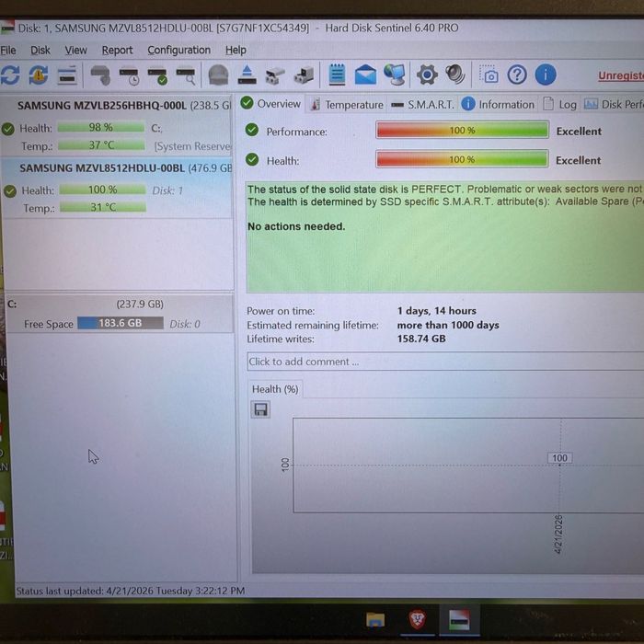This screenshot has width=644, height=644.
Task: Select the Health (%) graph tab
Action: (x=275, y=389)
